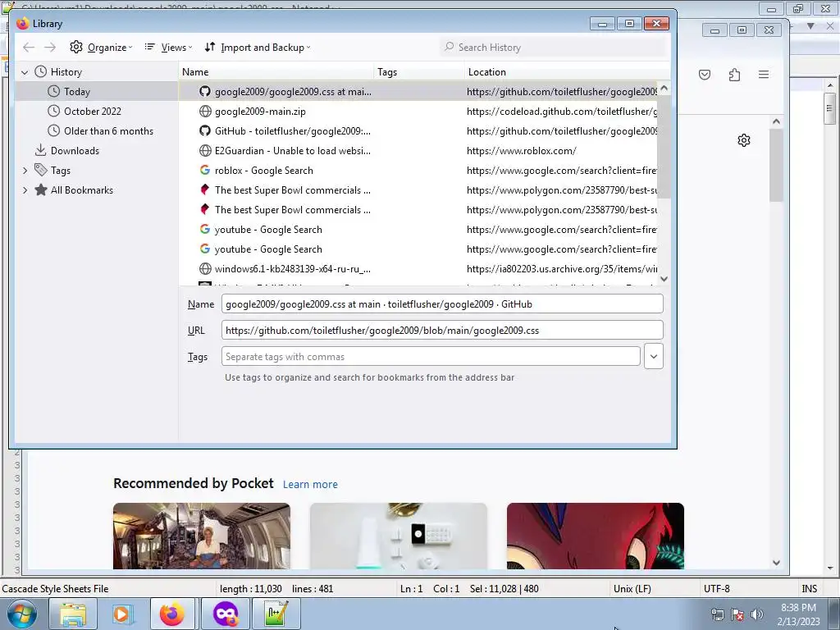Open the Import and Backup menu
The height and width of the screenshot is (630, 840).
pyautogui.click(x=257, y=48)
